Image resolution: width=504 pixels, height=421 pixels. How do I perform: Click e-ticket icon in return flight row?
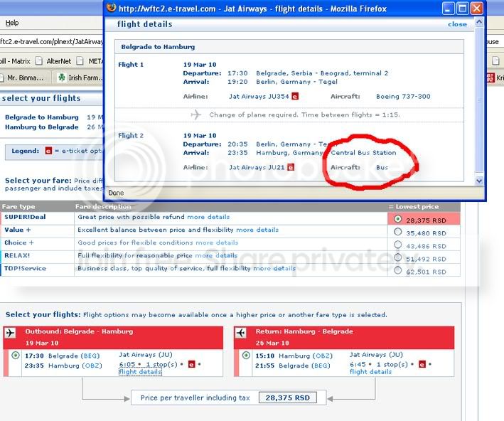point(422,364)
